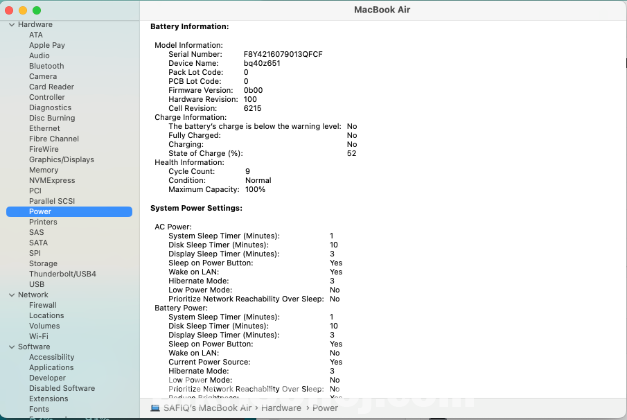Open Locations under Network
This screenshot has height=420, width=627.
pyautogui.click(x=46, y=316)
